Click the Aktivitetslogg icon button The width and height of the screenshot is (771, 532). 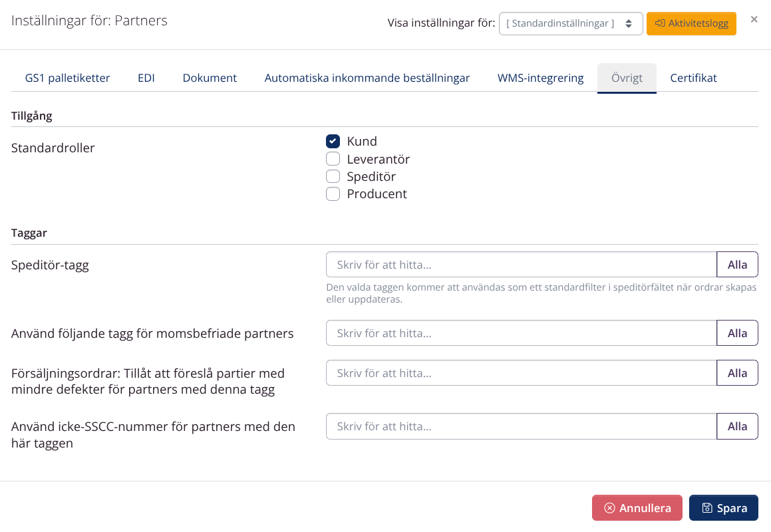coord(660,23)
